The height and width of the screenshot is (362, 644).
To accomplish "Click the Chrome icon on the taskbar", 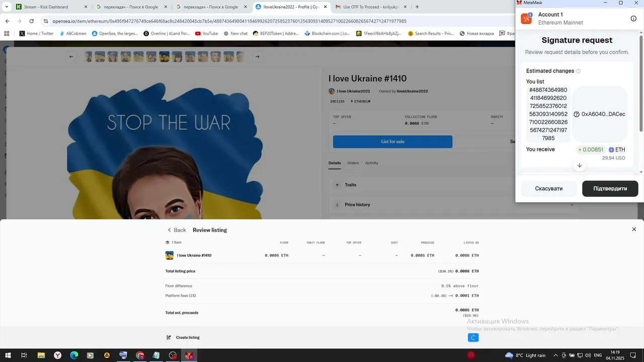I will point(140,355).
